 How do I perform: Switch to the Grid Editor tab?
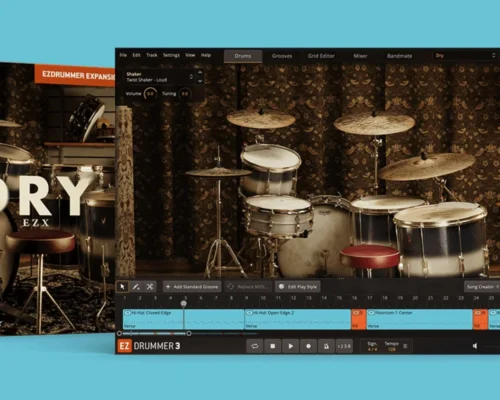[321, 56]
